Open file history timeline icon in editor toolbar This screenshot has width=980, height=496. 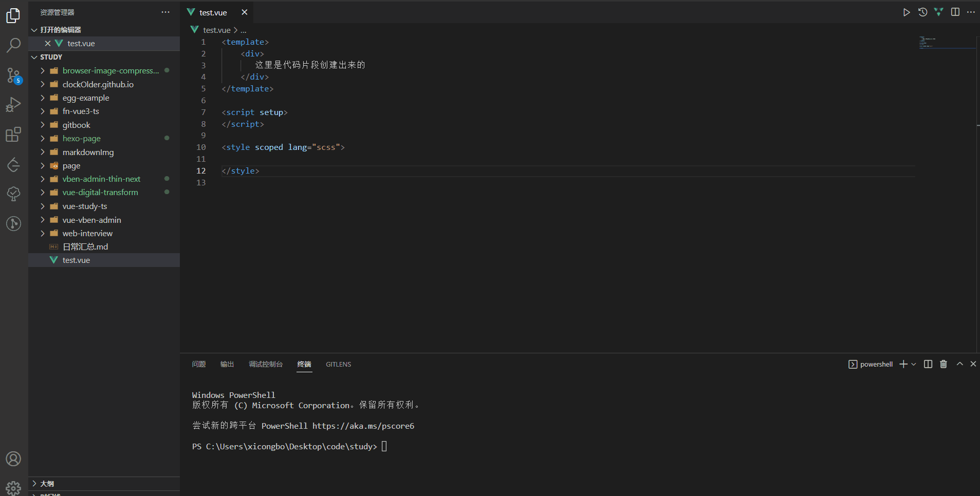click(x=923, y=12)
